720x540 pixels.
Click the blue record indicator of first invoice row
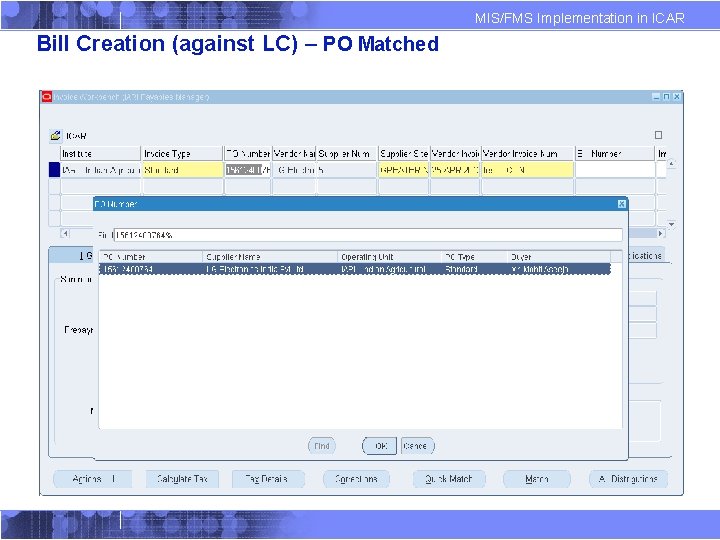pos(54,170)
